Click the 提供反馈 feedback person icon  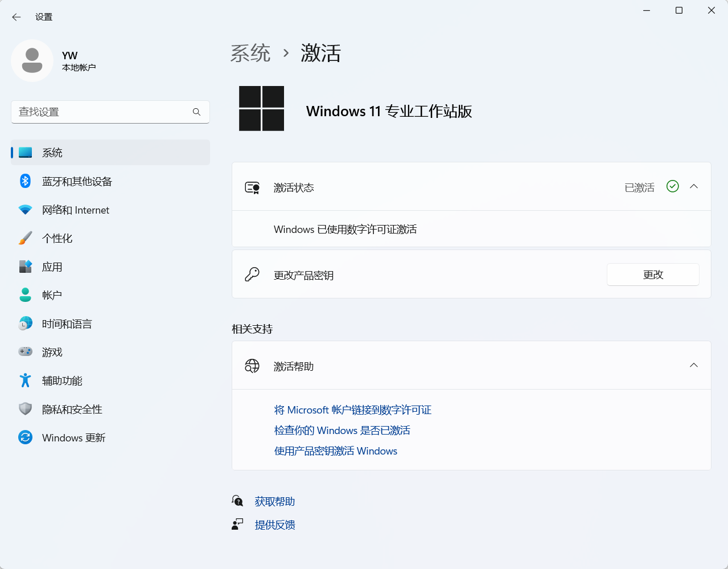coord(237,524)
